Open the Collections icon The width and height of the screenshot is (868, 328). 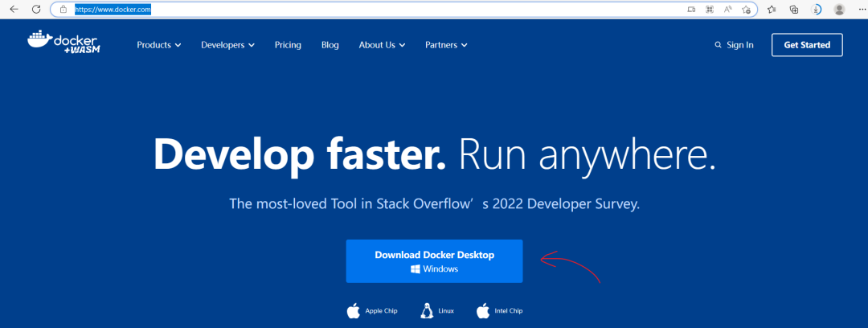(794, 10)
